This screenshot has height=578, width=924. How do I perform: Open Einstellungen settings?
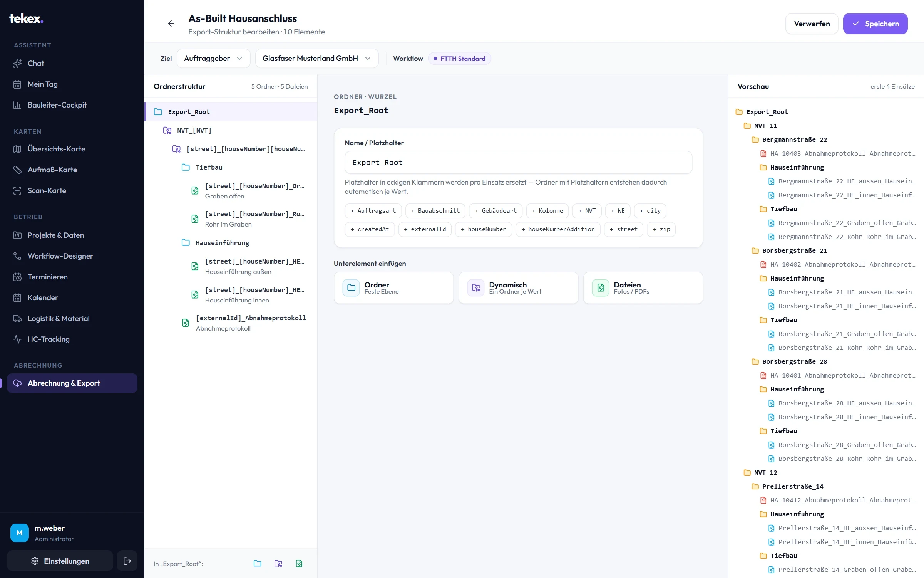click(x=60, y=561)
